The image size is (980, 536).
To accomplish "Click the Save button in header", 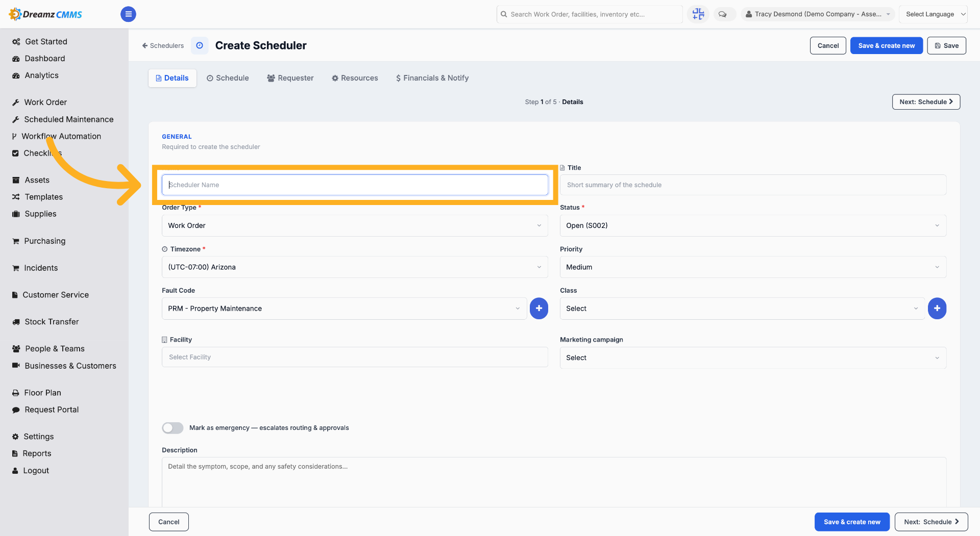I will [946, 45].
